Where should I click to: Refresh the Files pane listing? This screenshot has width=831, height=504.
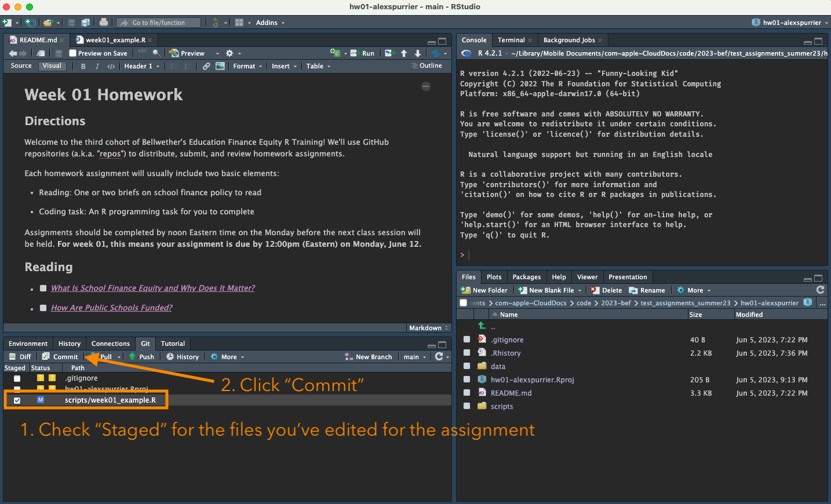tap(820, 290)
